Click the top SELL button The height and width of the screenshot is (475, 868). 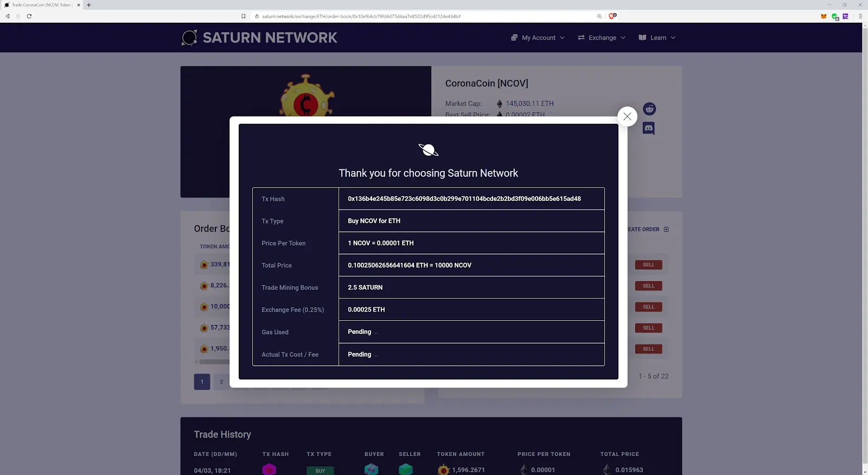(648, 265)
